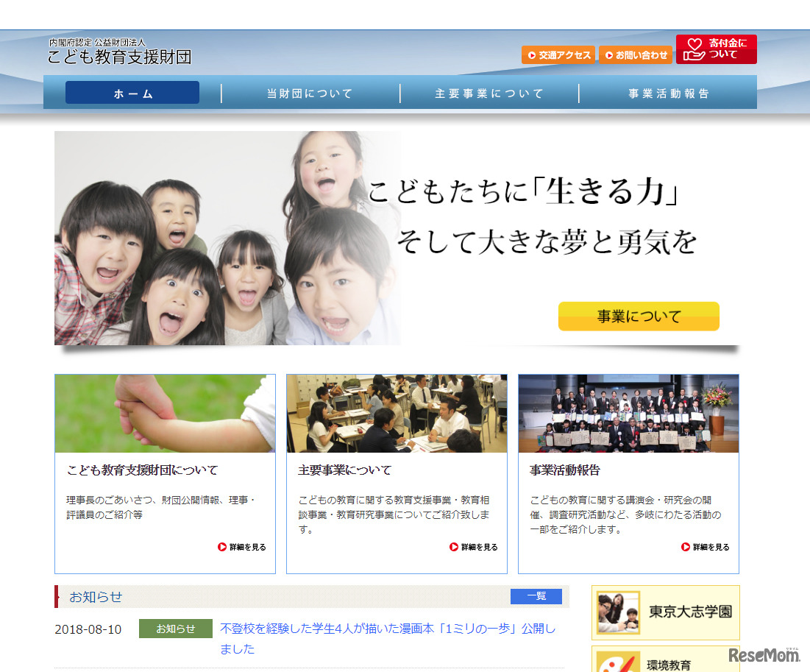810x672 pixels.
Task: Open the 事業活動報告 navigation menu item
Action: click(669, 92)
